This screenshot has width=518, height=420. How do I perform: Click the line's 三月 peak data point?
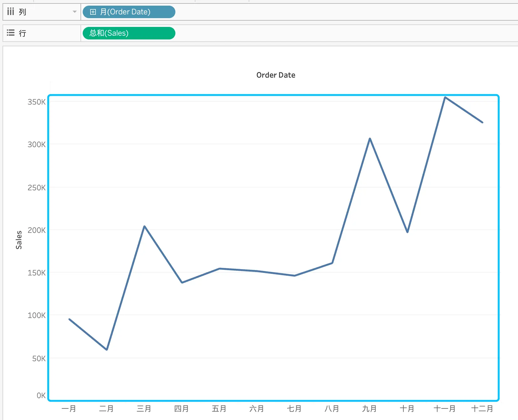point(144,226)
